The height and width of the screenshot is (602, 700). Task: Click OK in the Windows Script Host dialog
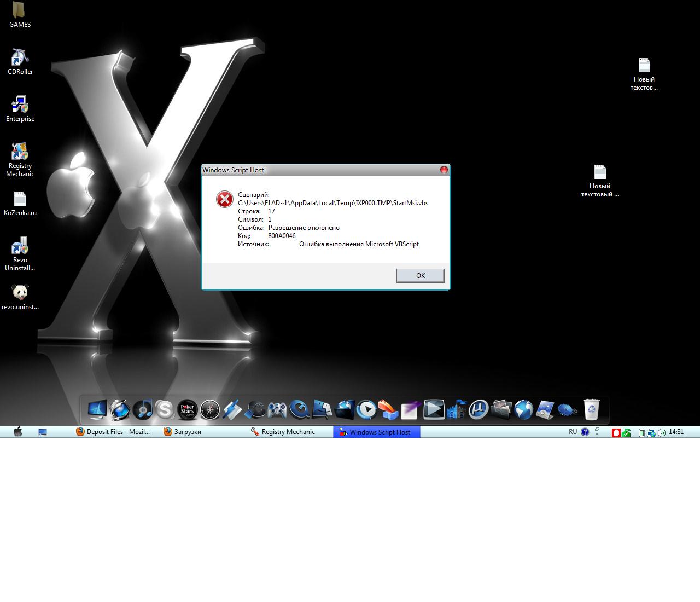[420, 275]
